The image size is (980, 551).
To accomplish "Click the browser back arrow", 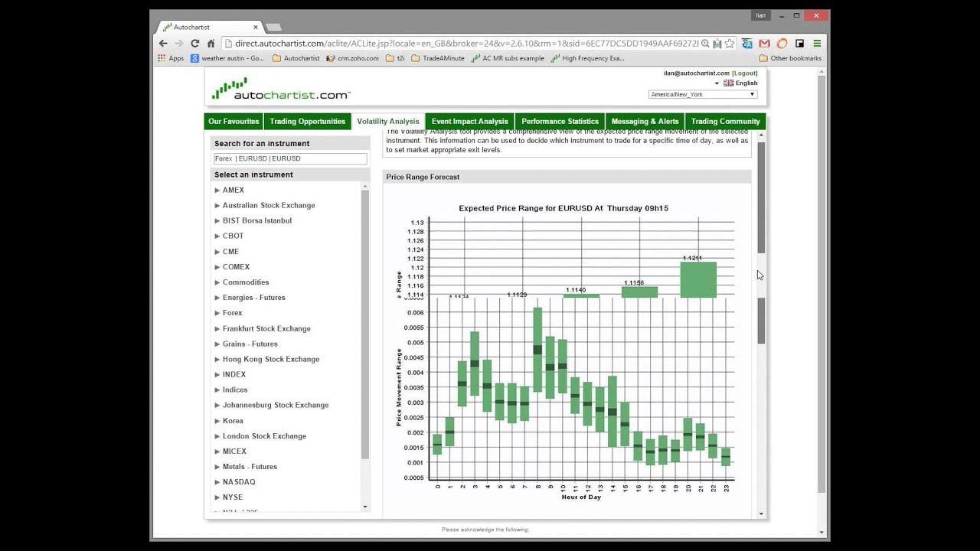I will [163, 44].
